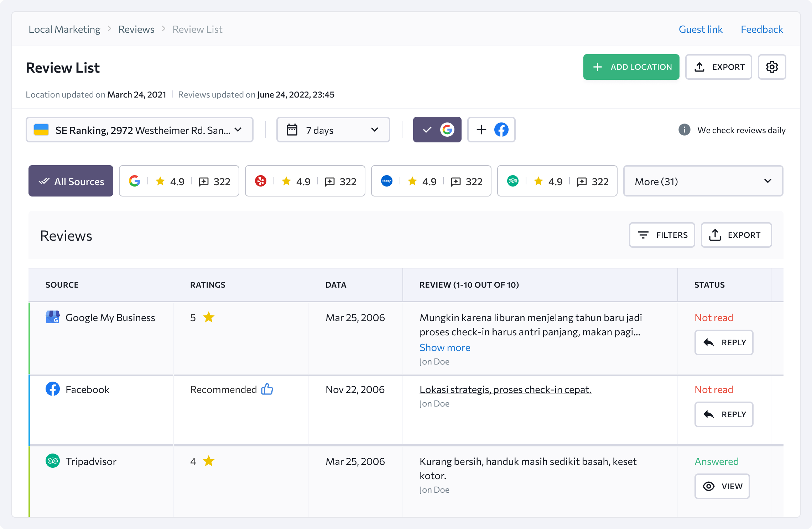Click the RATINGS column header

[208, 285]
